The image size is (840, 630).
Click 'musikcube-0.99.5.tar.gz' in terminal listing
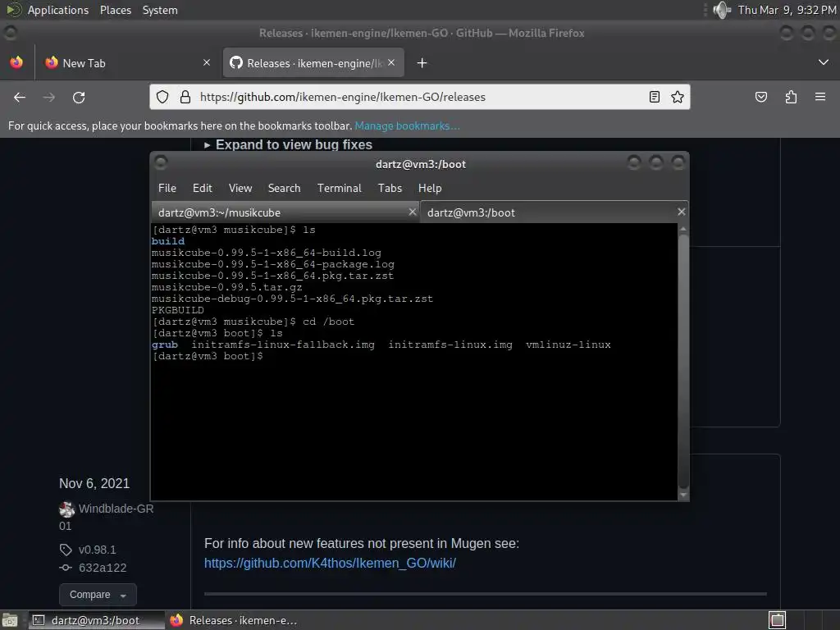[x=226, y=287]
